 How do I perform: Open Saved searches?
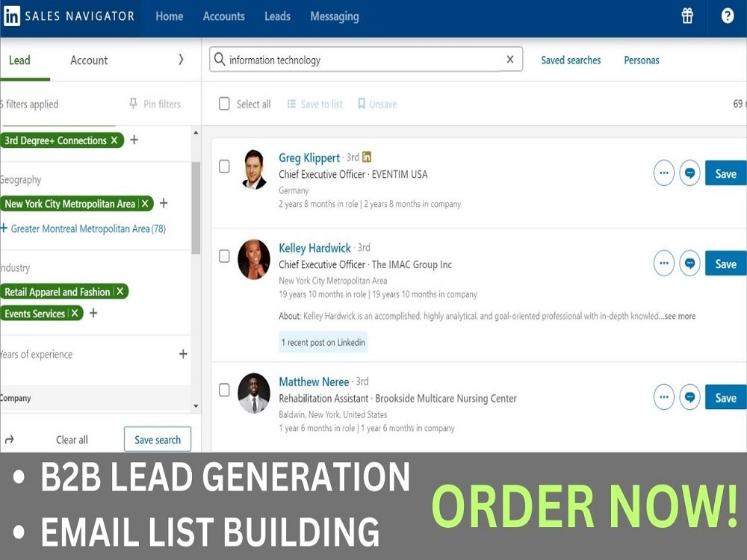click(571, 60)
